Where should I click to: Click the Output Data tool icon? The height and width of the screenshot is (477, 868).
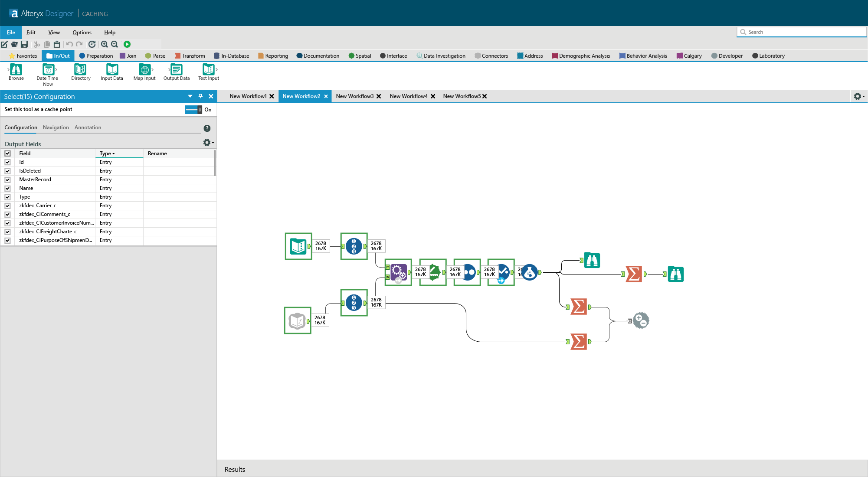coord(176,70)
